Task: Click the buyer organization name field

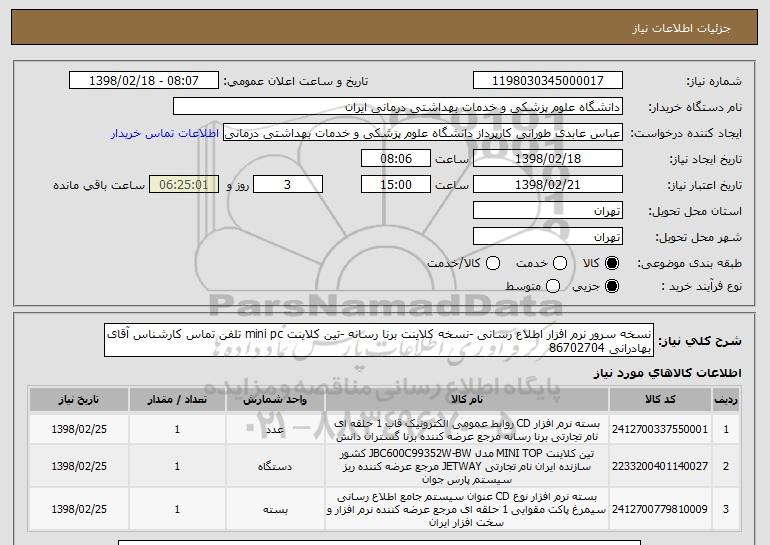Action: point(398,107)
